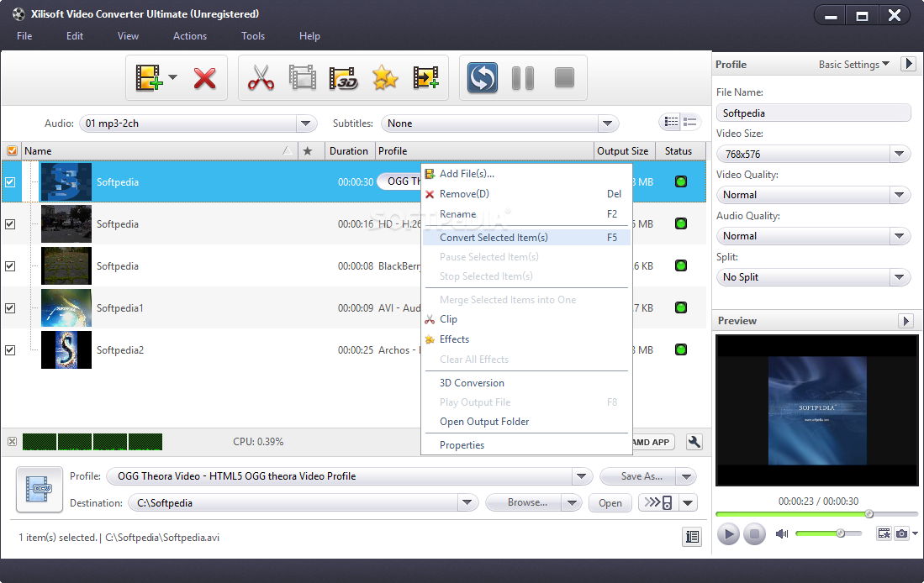Click the Save As... button
The image size is (924, 583).
pyautogui.click(x=639, y=475)
